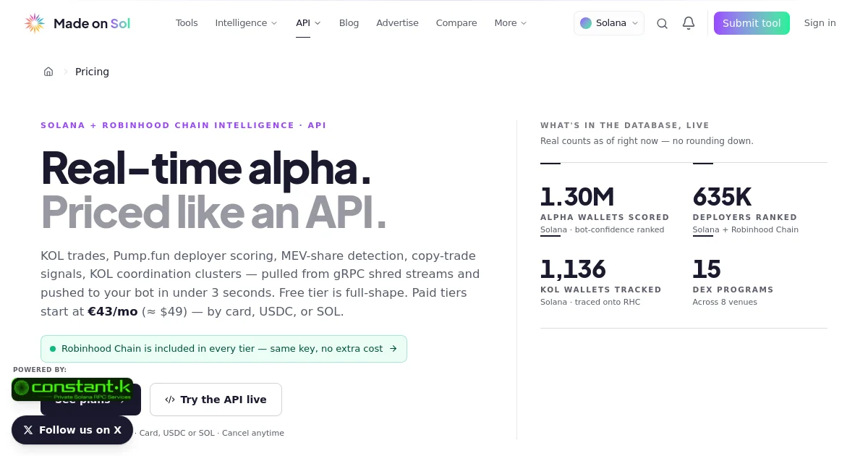Click the 15 DEX programs figure
868x456 pixels.
point(707,269)
